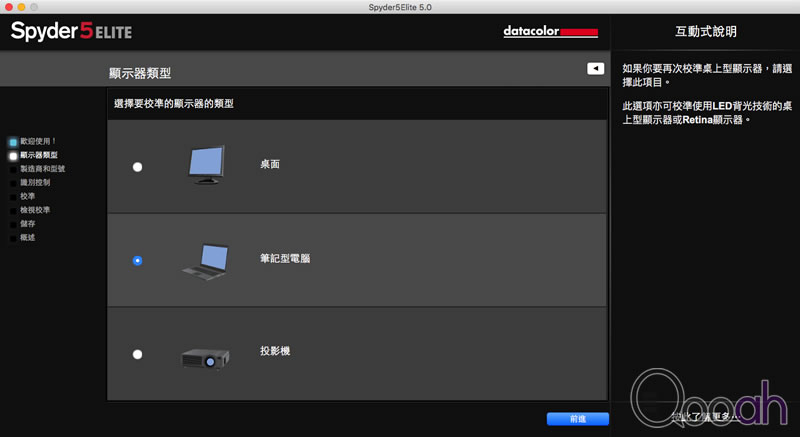
Task: Open the 顯示器類型 step in sidebar
Action: (x=39, y=155)
